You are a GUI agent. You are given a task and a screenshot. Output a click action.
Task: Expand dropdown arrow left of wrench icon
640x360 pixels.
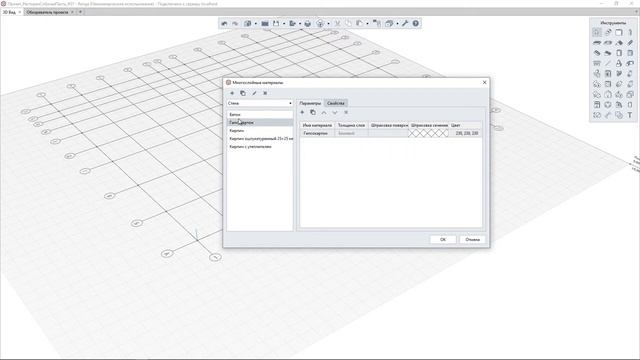(397, 24)
